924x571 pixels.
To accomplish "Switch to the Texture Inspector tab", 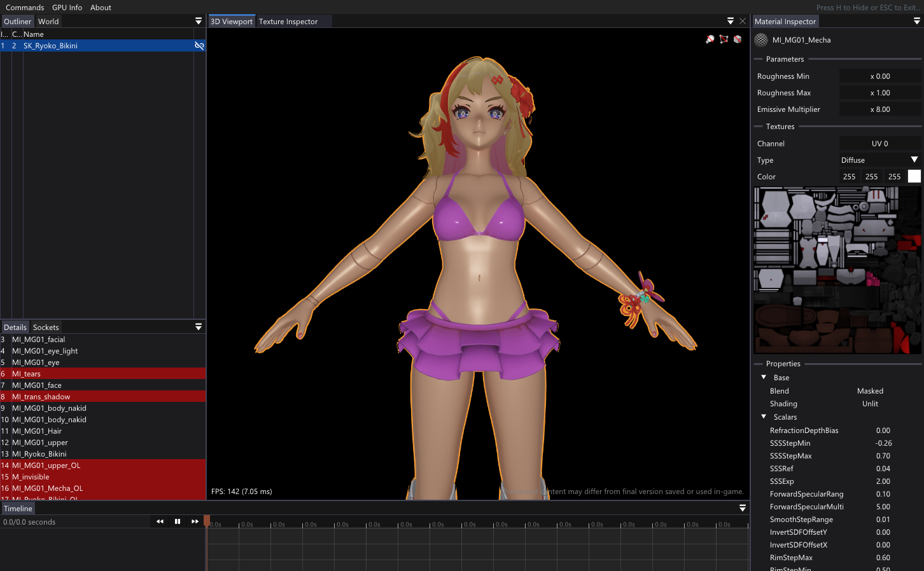I will point(288,22).
